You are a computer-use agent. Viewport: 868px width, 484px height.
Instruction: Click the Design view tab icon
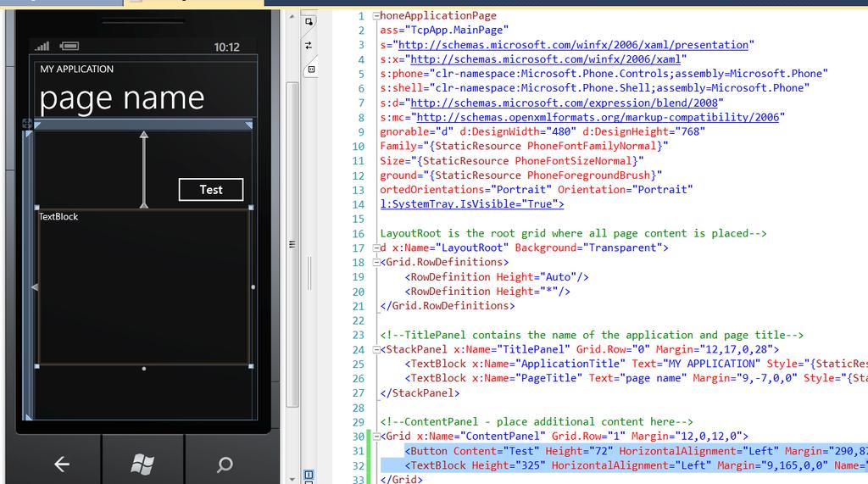click(309, 21)
